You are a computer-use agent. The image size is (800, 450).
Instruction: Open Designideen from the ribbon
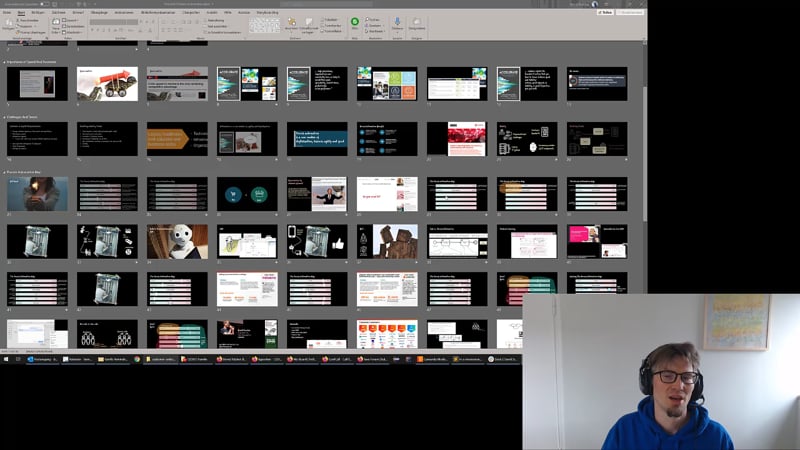point(417,24)
